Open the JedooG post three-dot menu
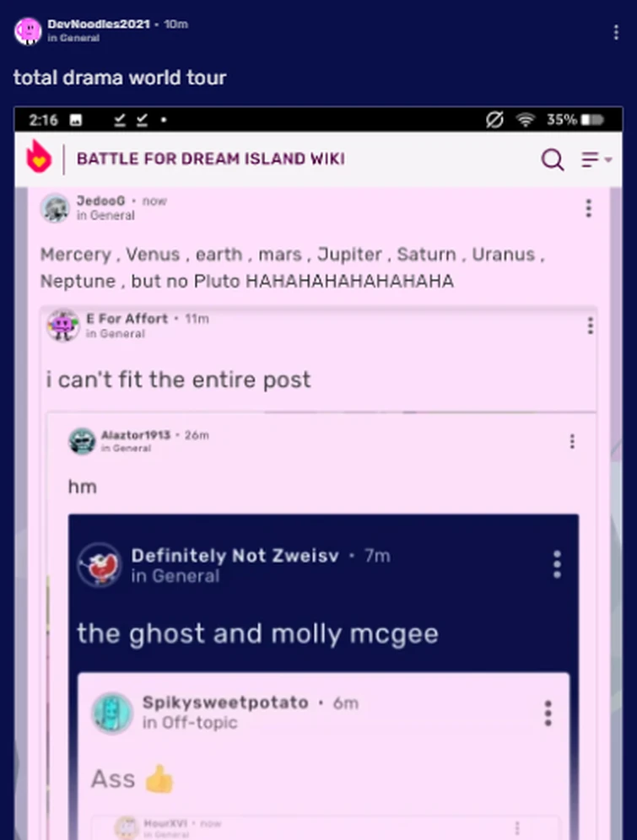637x840 pixels. (588, 207)
